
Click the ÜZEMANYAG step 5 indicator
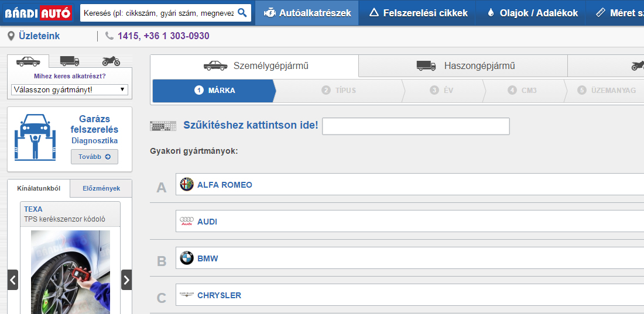click(607, 91)
